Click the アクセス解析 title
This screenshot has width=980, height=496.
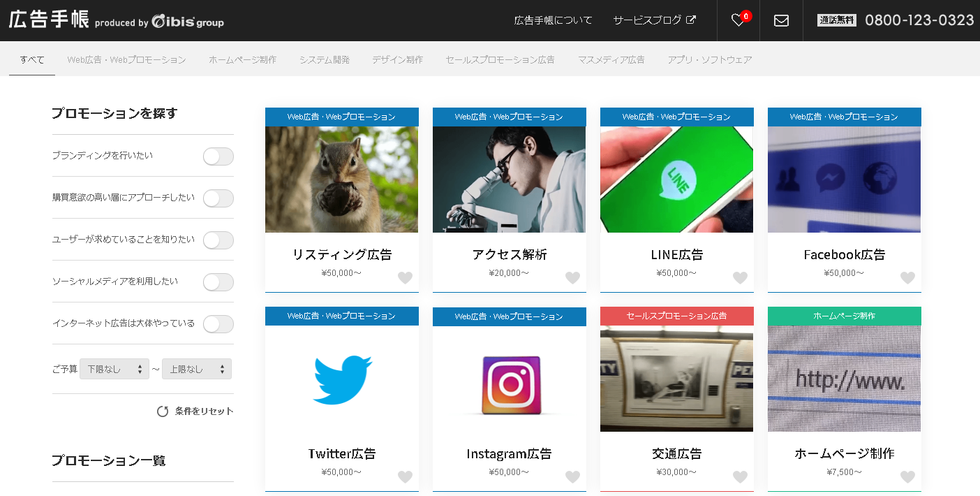click(x=510, y=254)
